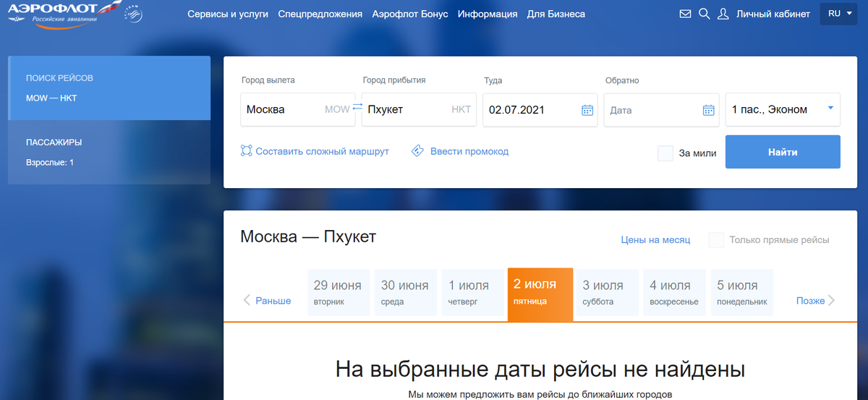
Task: Click the Раньше earlier dates link
Action: [x=273, y=300]
